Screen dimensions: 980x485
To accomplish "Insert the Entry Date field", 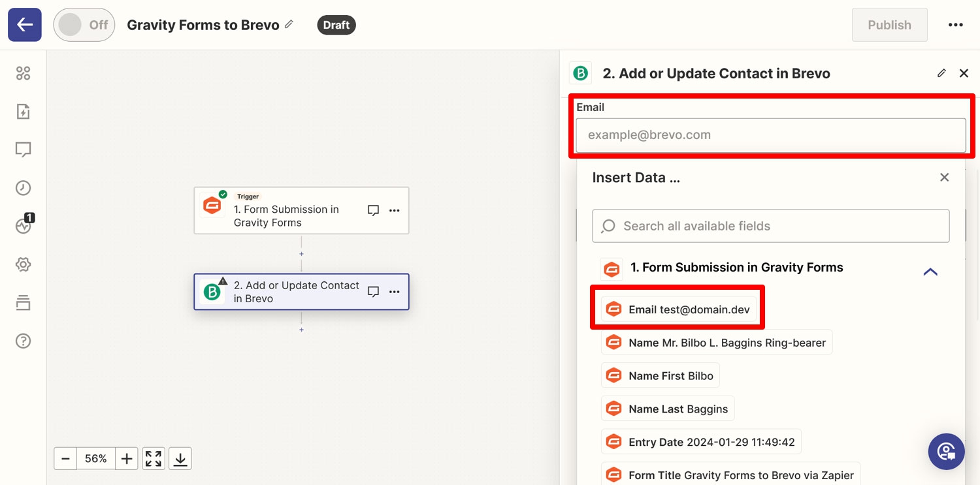I will 701,443.
